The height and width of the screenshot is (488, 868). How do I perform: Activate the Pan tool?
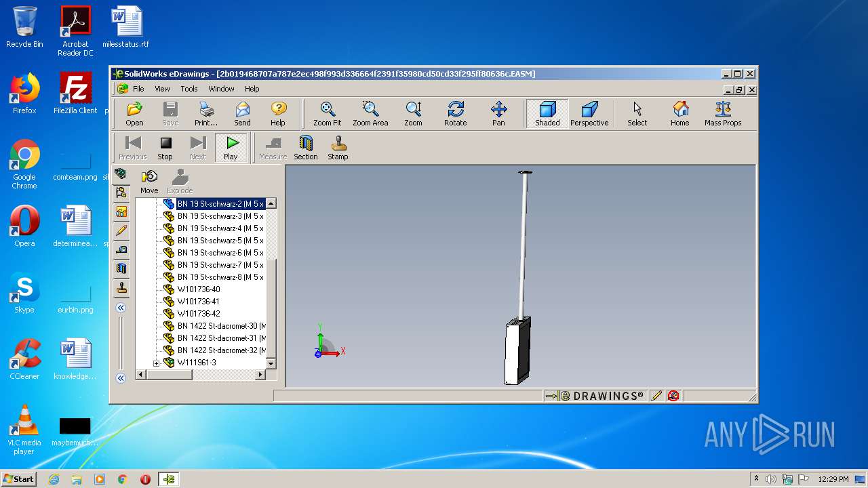tap(498, 113)
